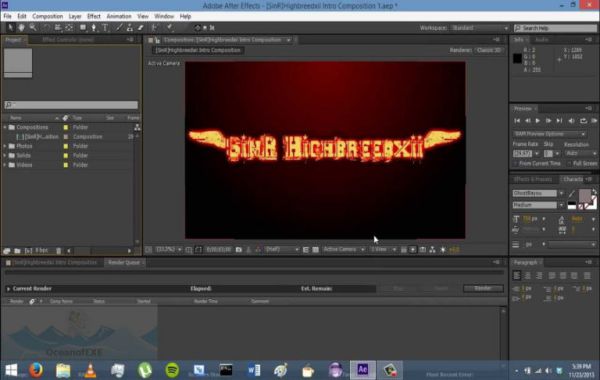Viewport: 600px width, 380px height.
Task: Click the Project panel search field
Action: 71,104
